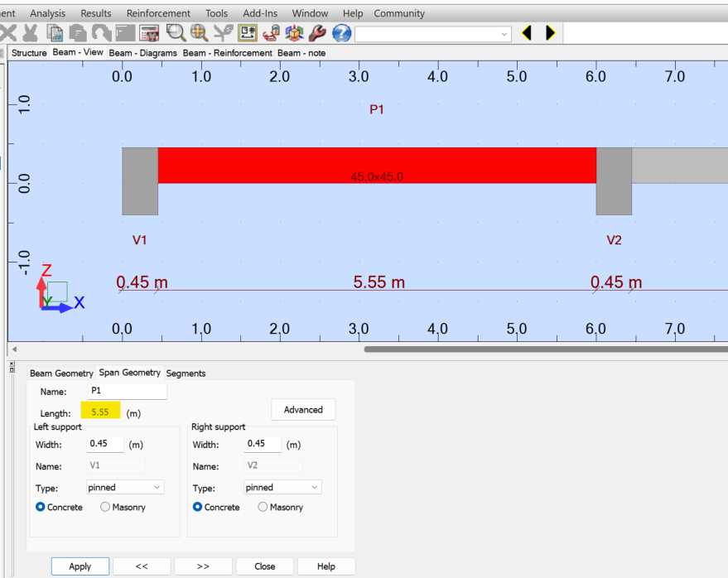Open the dimension display settings icon
This screenshot has height=578, width=728.
(x=248, y=33)
